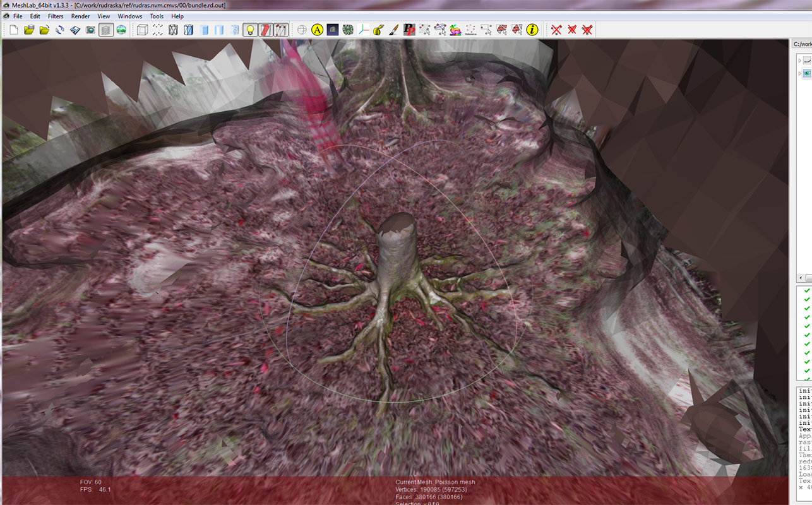Open the Edit menu
812x505 pixels.
[x=35, y=16]
